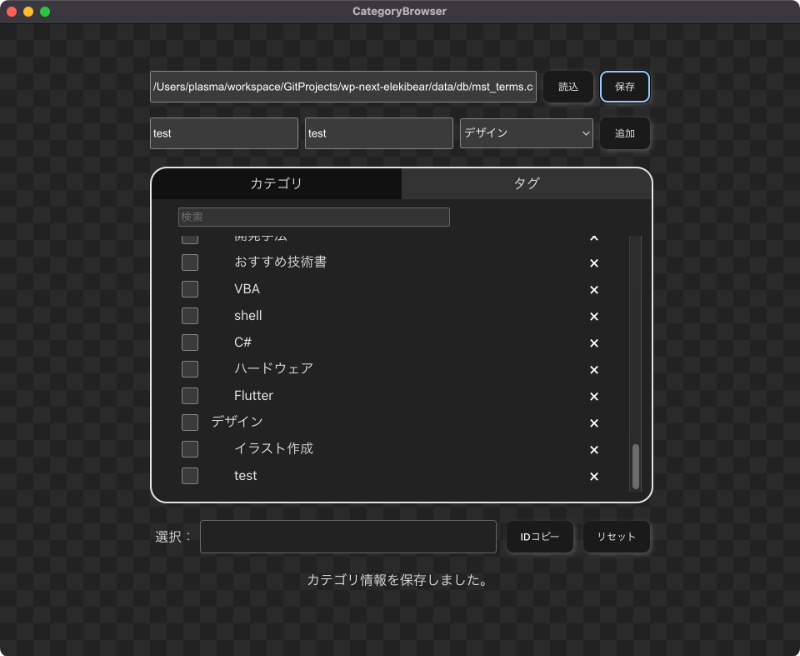Viewport: 800px width, 656px height.
Task: Check the Flutter category checkbox
Action: click(190, 395)
